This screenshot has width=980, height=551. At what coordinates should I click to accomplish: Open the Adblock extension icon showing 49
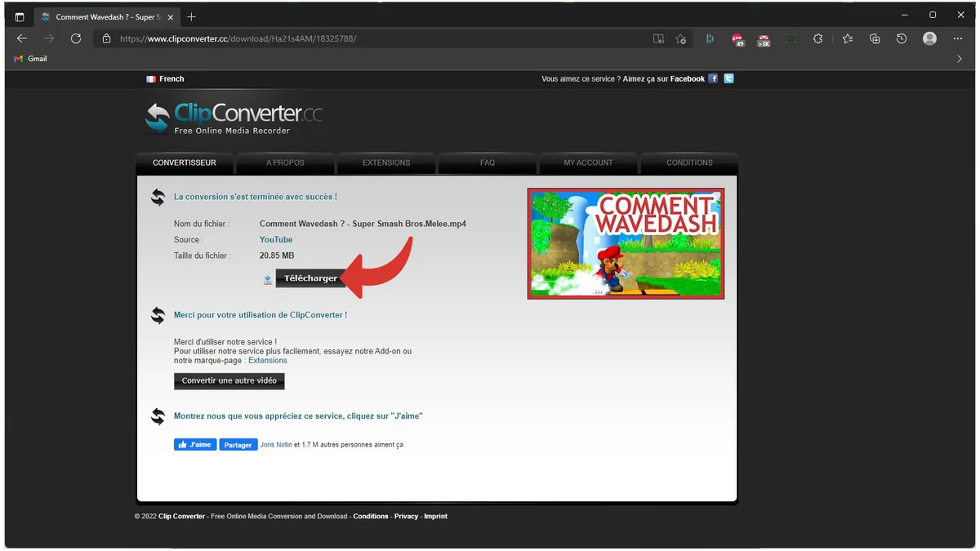click(737, 39)
